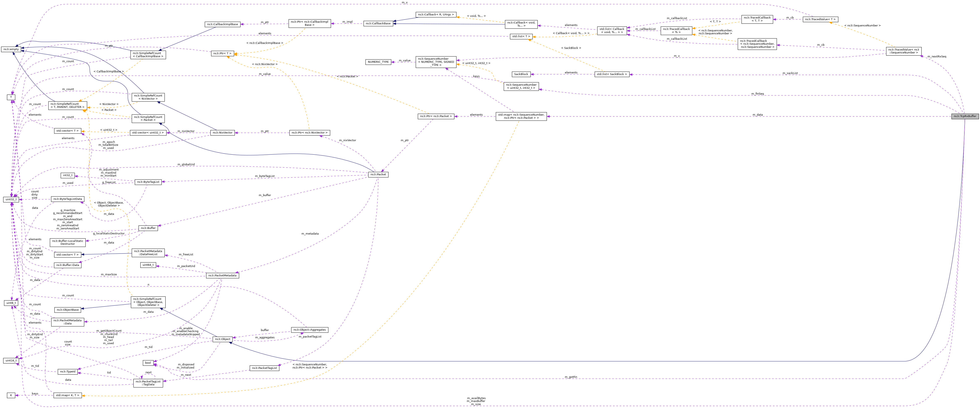Click the ns3::Object node

click(x=223, y=339)
